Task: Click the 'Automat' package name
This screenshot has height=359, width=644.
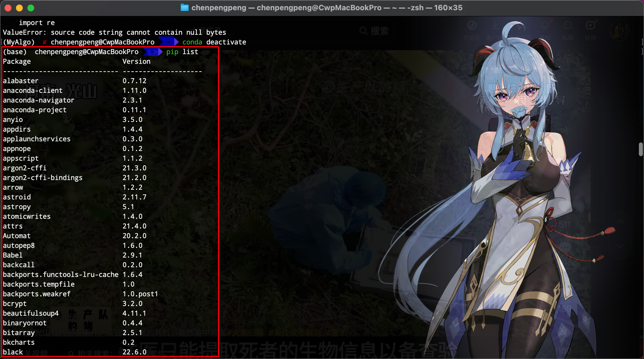Action: (x=17, y=236)
